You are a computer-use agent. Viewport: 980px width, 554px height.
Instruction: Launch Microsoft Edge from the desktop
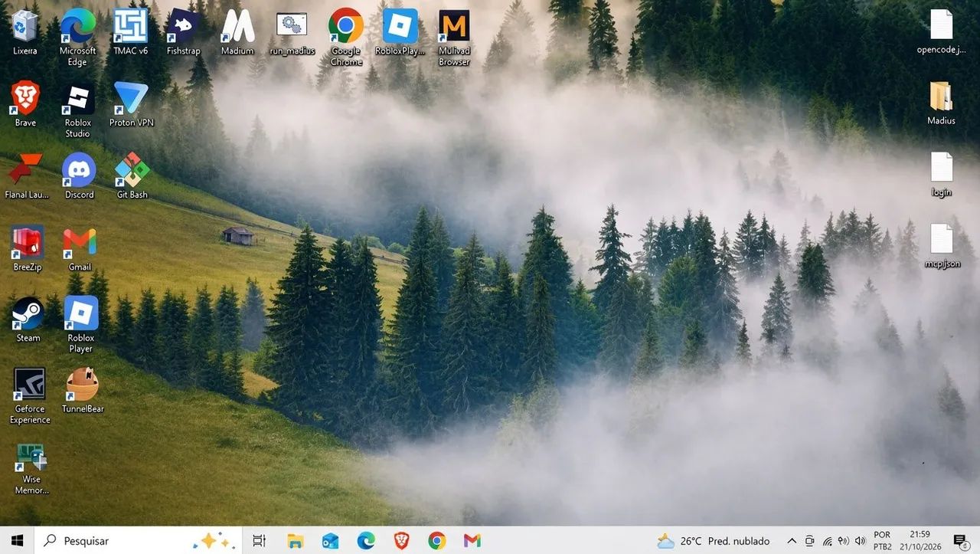coord(77,37)
